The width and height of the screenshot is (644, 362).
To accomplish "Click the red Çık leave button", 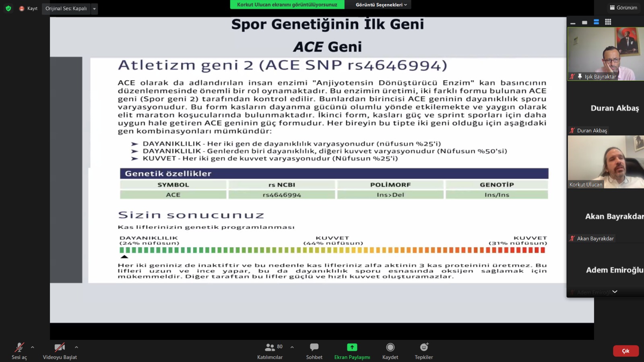I will 625,351.
